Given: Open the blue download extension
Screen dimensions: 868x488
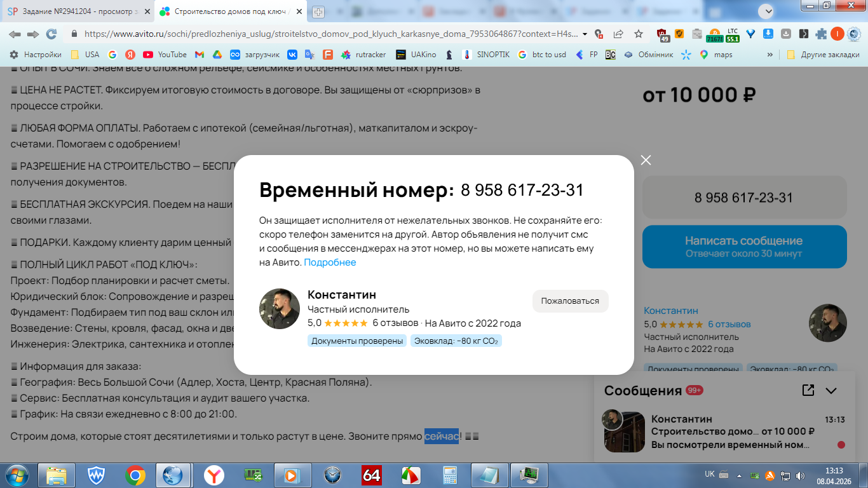Looking at the screenshot, I should point(768,34).
